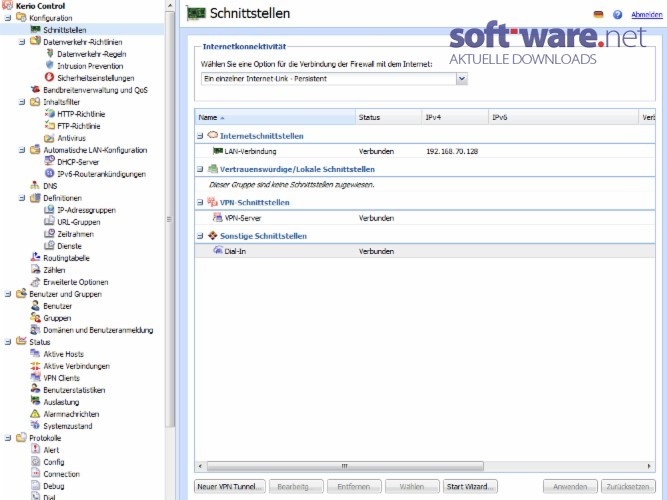Click the Bandbreitenverwaltung und QoS icon
Screen dimensions: 667x500
click(x=35, y=89)
